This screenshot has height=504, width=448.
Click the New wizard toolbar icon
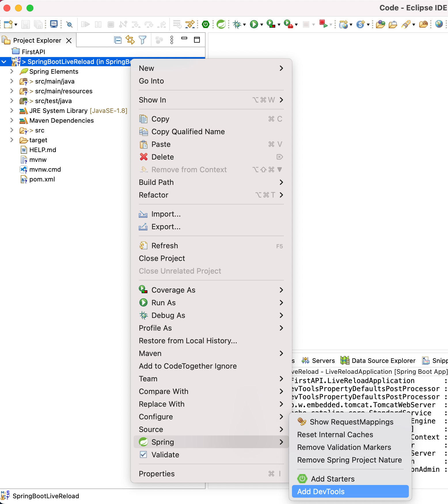tap(8, 24)
